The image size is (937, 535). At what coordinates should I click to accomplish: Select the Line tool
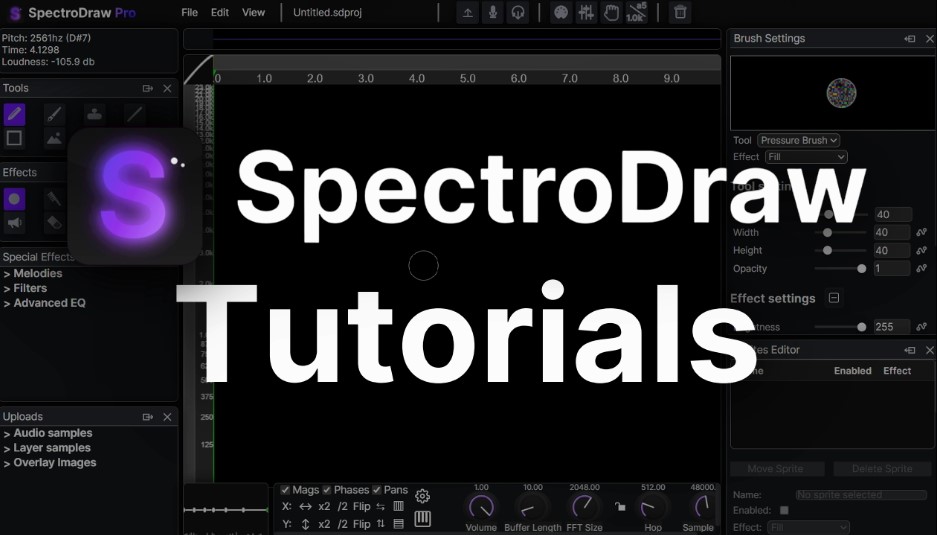coord(134,114)
